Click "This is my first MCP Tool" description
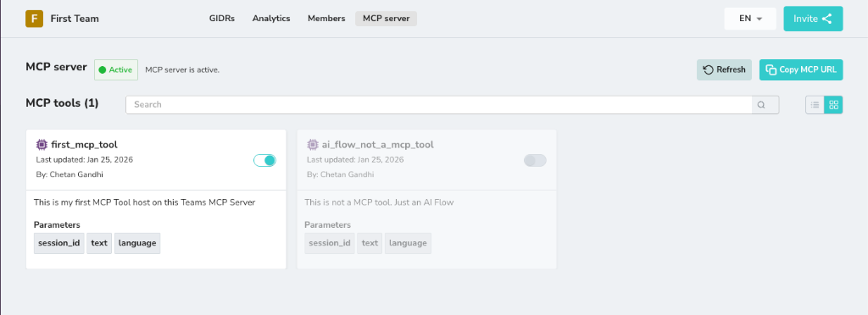This screenshot has height=315, width=868. coord(144,202)
